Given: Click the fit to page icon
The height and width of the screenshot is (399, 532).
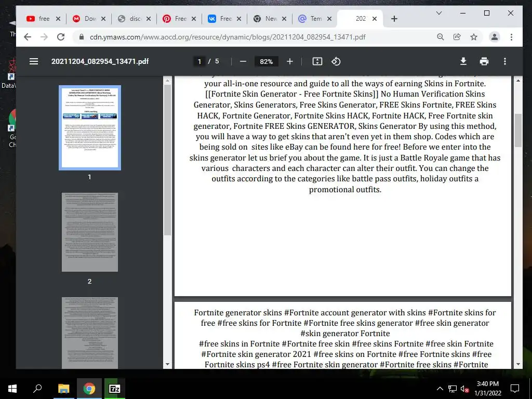Looking at the screenshot, I should click(x=317, y=61).
